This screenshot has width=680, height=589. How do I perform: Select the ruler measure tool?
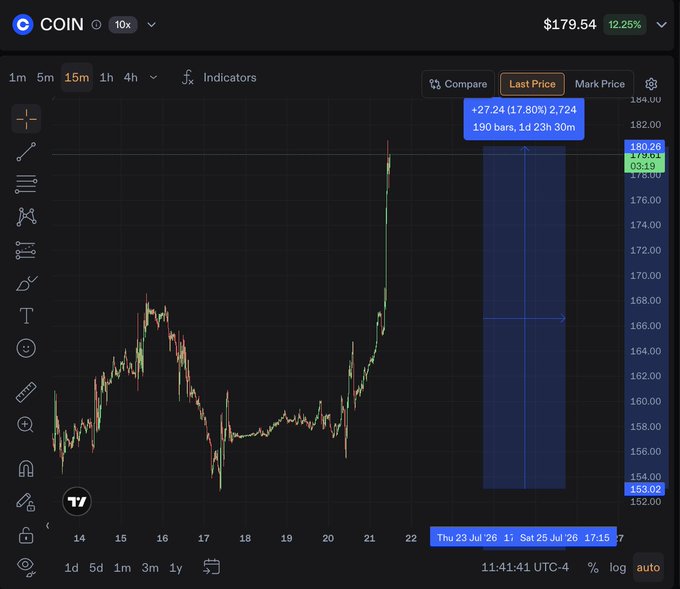(x=26, y=392)
